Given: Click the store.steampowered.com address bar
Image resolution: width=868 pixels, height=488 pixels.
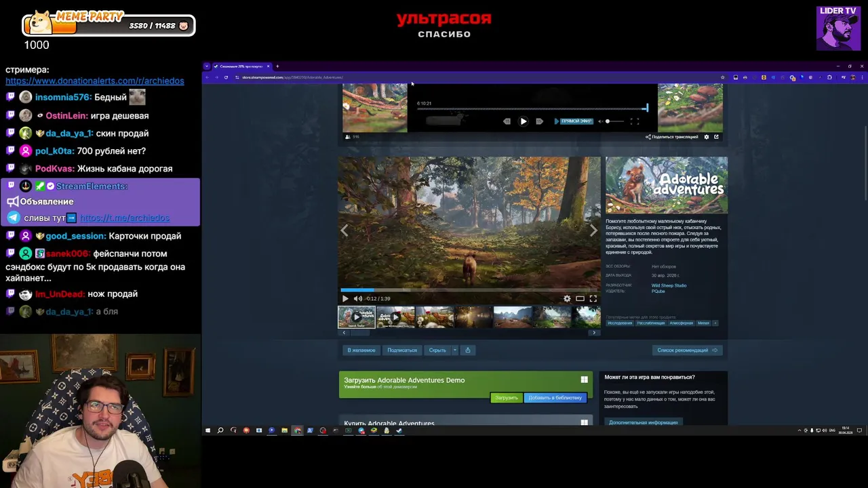Looking at the screenshot, I should tap(475, 77).
